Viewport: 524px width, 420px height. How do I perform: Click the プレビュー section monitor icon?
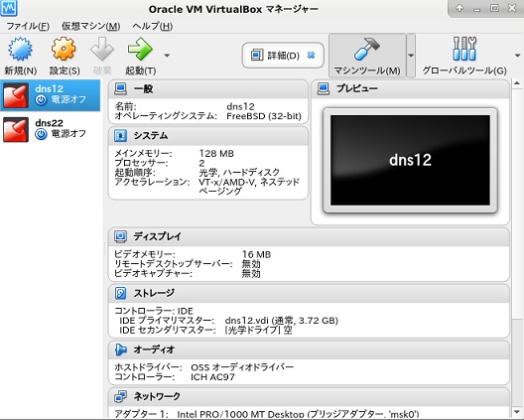coord(324,88)
